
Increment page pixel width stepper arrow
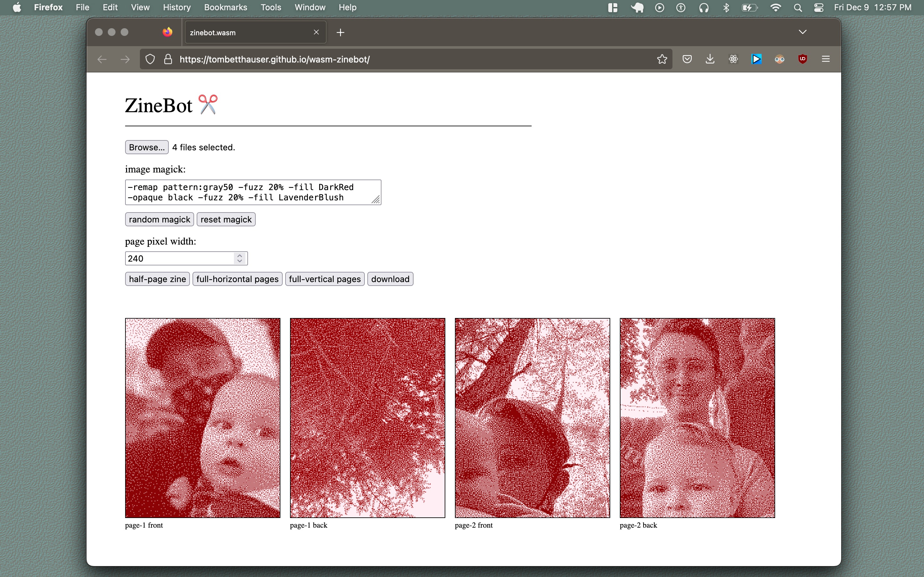coord(240,256)
